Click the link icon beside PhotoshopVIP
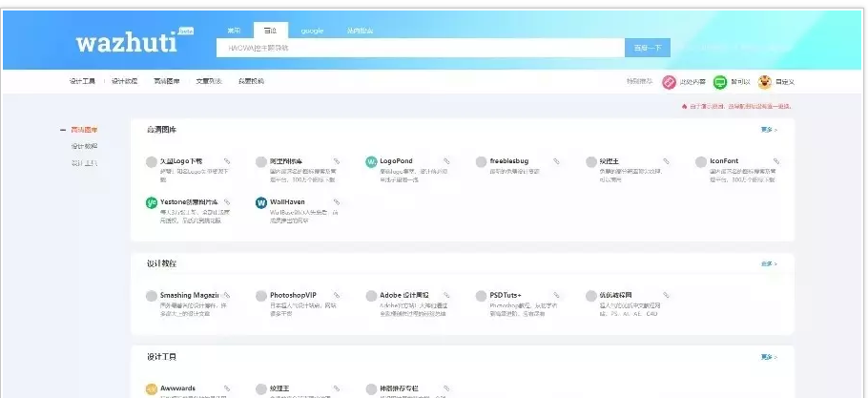 (x=336, y=295)
